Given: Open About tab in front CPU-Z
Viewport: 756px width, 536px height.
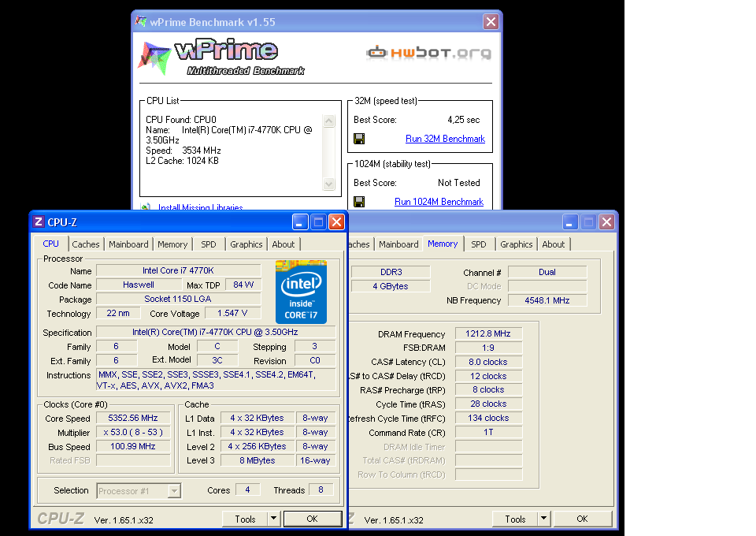Looking at the screenshot, I should point(283,244).
